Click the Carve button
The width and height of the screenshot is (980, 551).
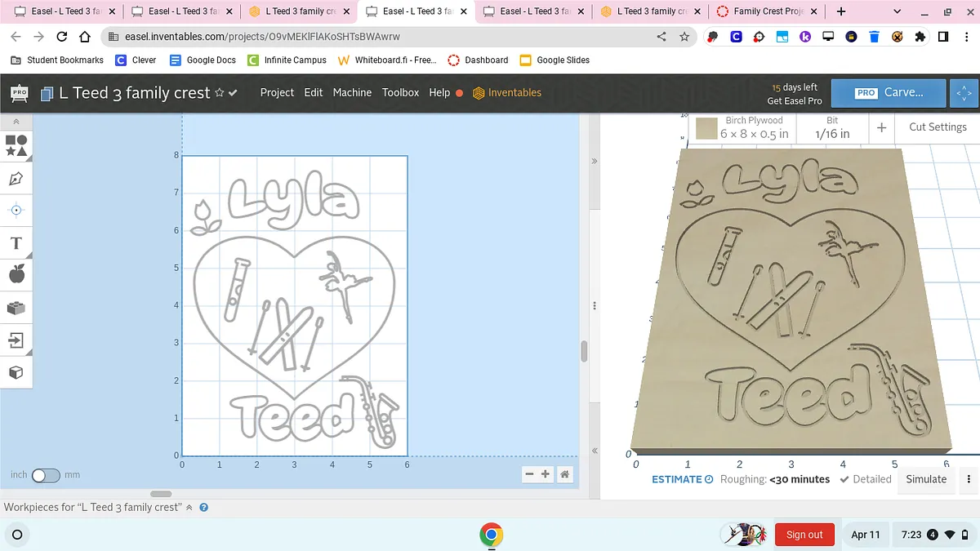(x=889, y=93)
